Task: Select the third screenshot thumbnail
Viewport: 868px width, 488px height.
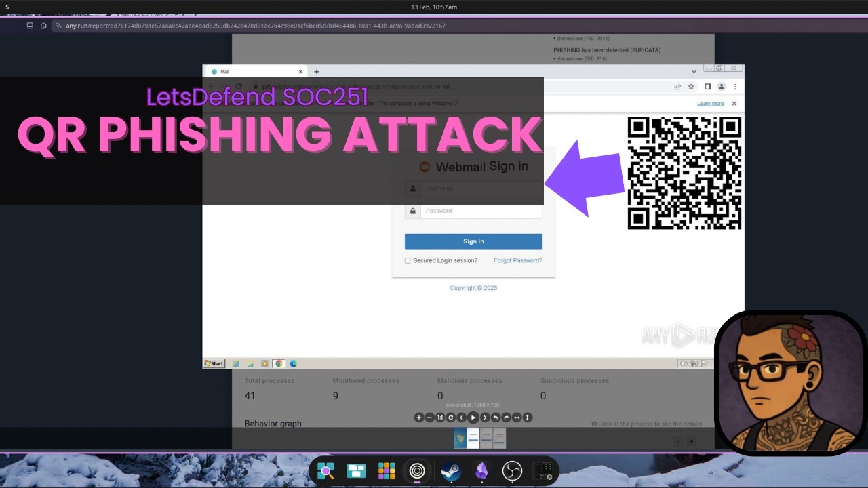Action: pyautogui.click(x=486, y=439)
